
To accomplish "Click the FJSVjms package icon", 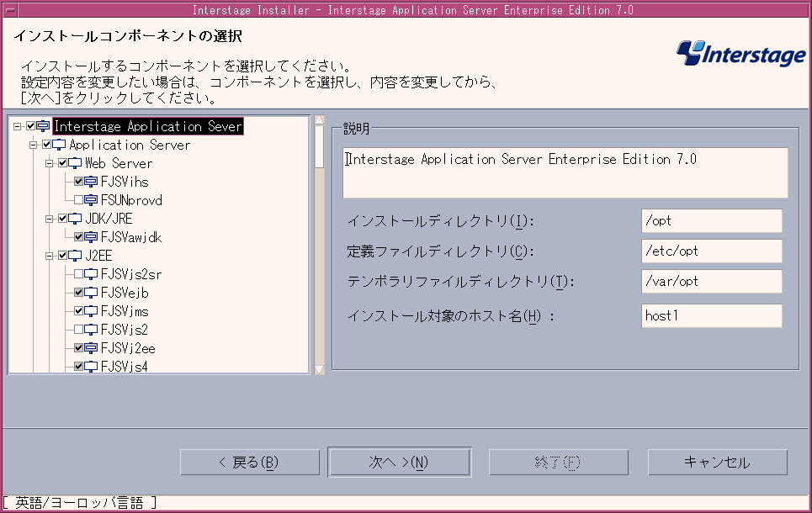I will click(x=91, y=311).
